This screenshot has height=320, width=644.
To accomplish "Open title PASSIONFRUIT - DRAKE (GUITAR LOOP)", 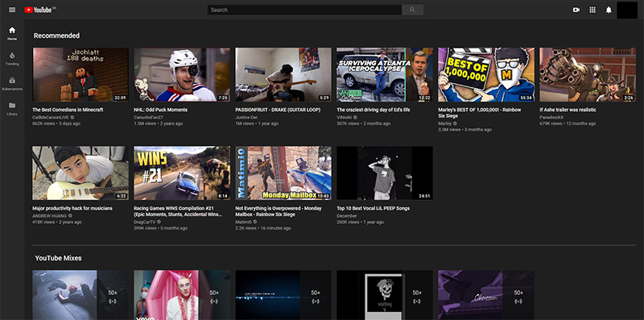I will (278, 110).
